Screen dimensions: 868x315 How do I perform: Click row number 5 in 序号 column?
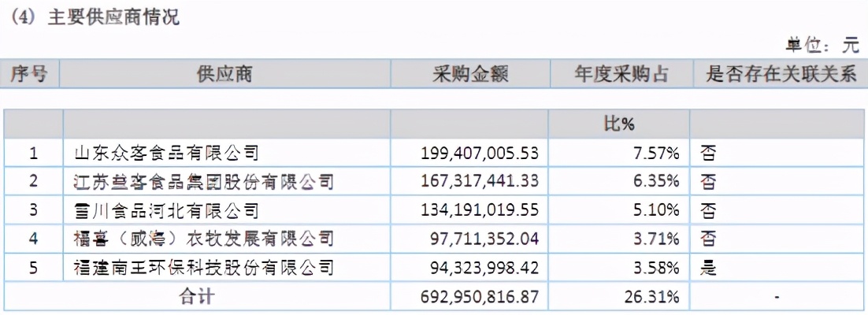click(x=33, y=268)
